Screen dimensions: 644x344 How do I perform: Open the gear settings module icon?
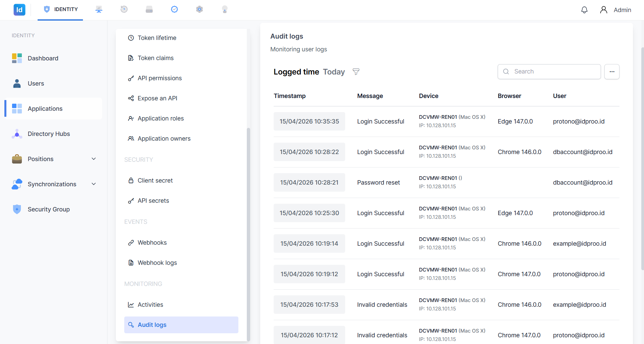point(199,9)
